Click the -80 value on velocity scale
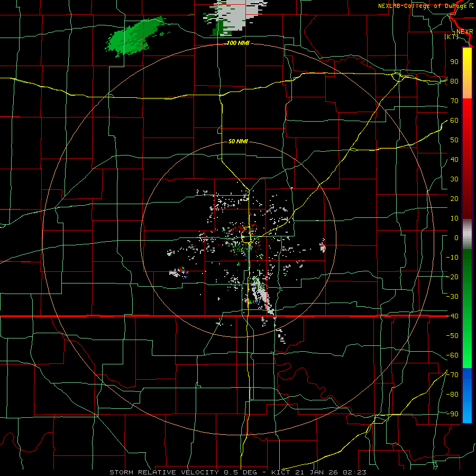Screen dimensions: 476x476 pyautogui.click(x=452, y=395)
